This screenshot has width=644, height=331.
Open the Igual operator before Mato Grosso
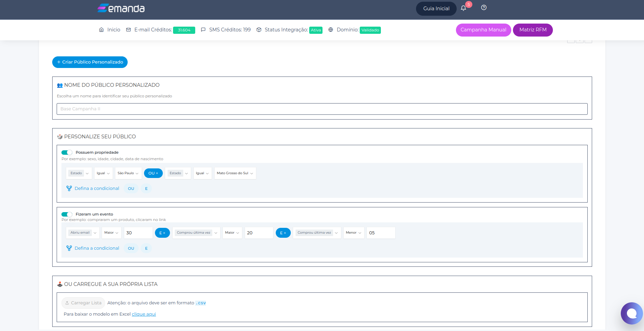[203, 173]
